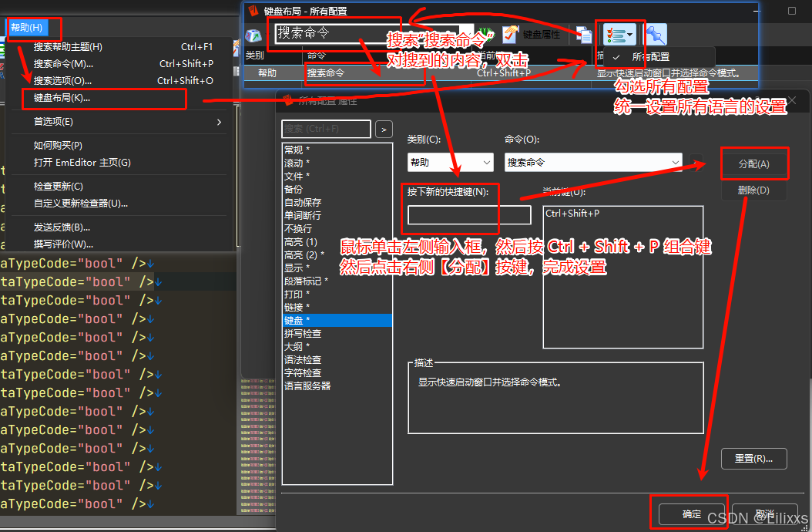812x532 pixels.
Task: Open the configuration list dropdown icon
Action: click(619, 35)
